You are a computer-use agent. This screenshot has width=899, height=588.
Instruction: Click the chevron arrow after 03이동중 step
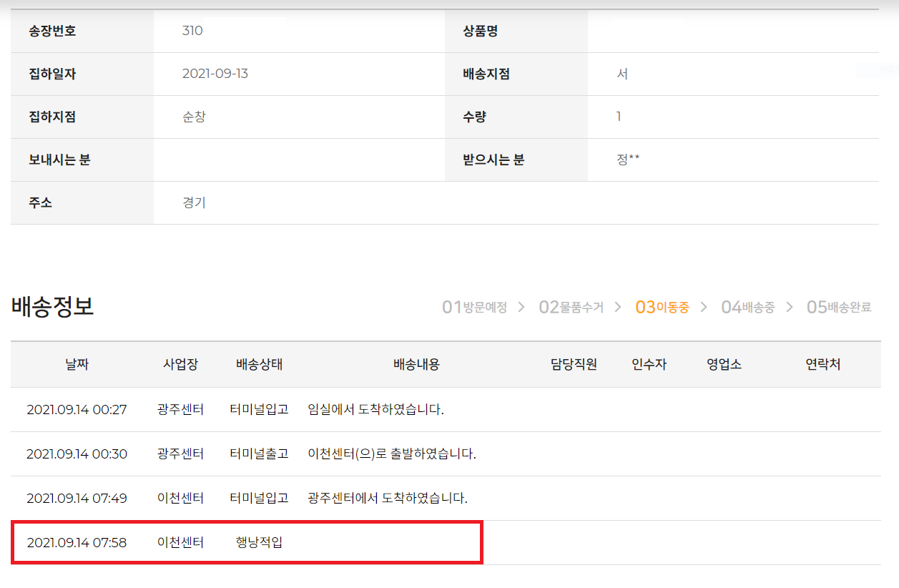(x=704, y=308)
